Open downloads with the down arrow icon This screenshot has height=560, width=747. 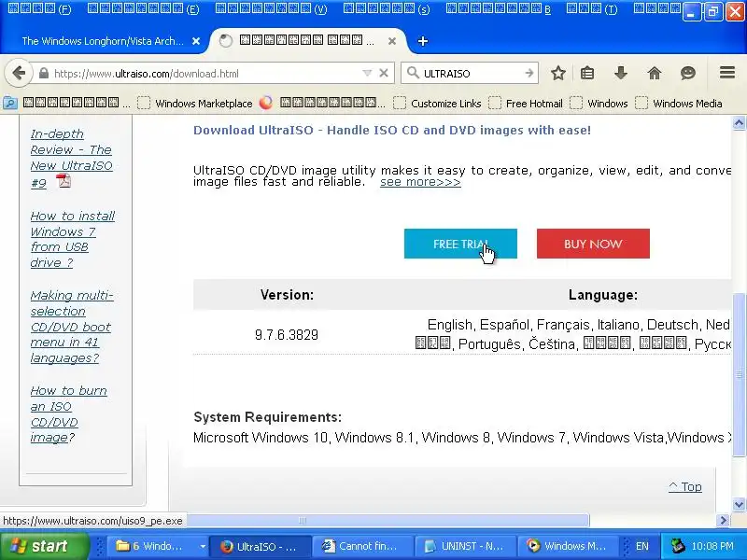pos(621,74)
